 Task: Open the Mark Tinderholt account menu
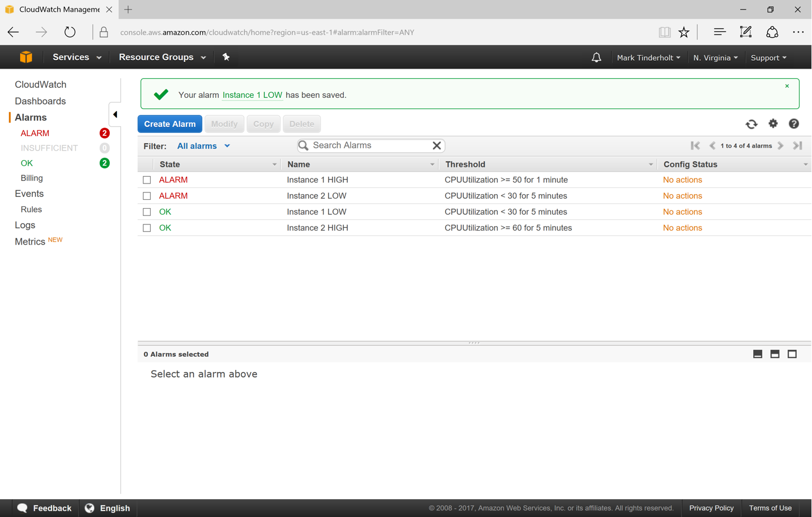(648, 58)
